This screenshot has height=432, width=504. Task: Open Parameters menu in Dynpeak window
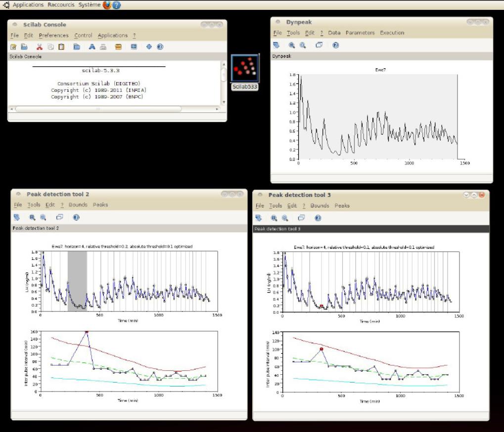pyautogui.click(x=360, y=33)
